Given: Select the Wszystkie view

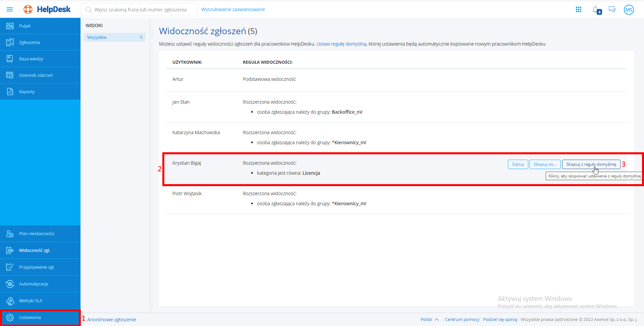Looking at the screenshot, I should [114, 37].
